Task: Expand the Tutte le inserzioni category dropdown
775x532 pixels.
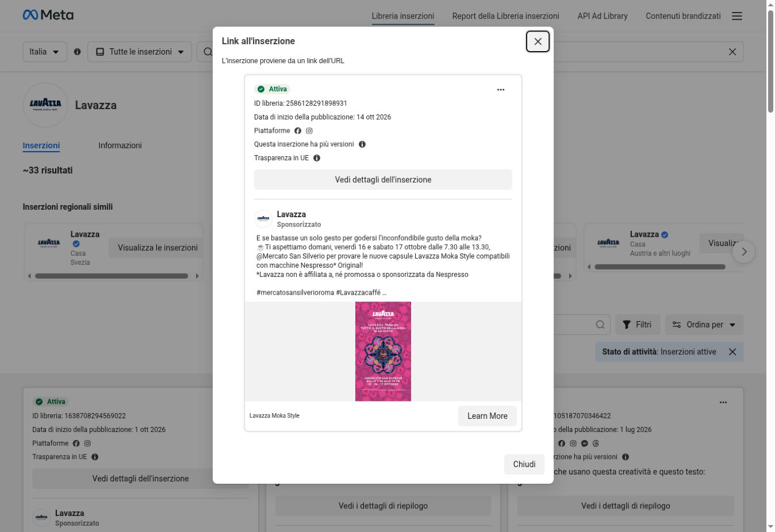Action: (140, 52)
